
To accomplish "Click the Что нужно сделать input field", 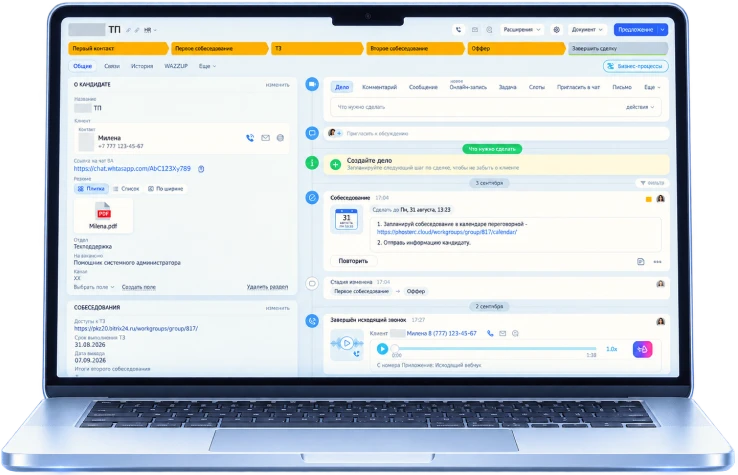I will [x=496, y=107].
